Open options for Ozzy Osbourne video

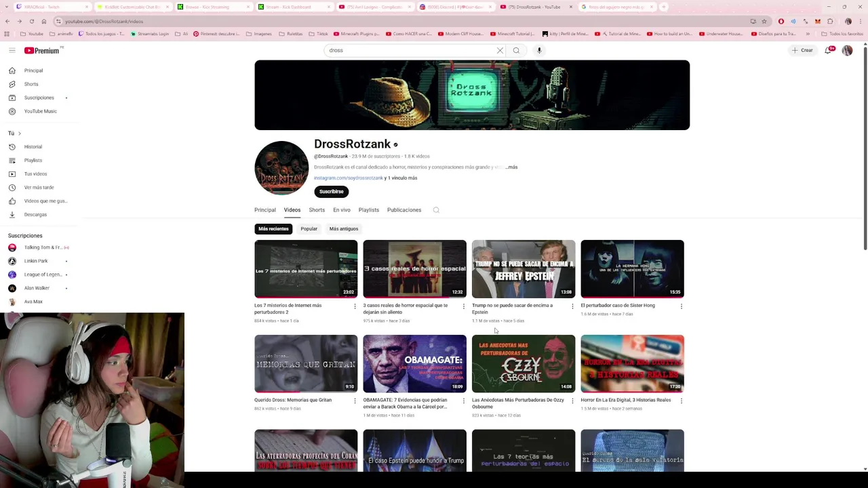point(572,401)
